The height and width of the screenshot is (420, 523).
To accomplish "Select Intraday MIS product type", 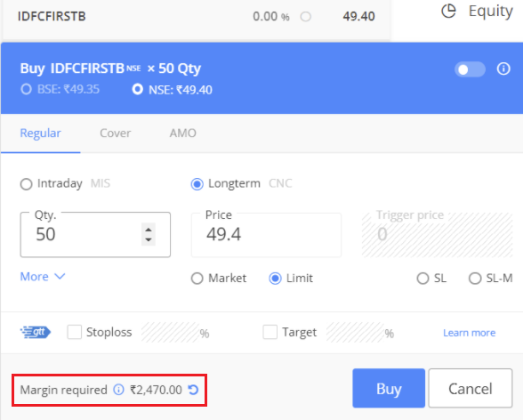I will pos(27,184).
